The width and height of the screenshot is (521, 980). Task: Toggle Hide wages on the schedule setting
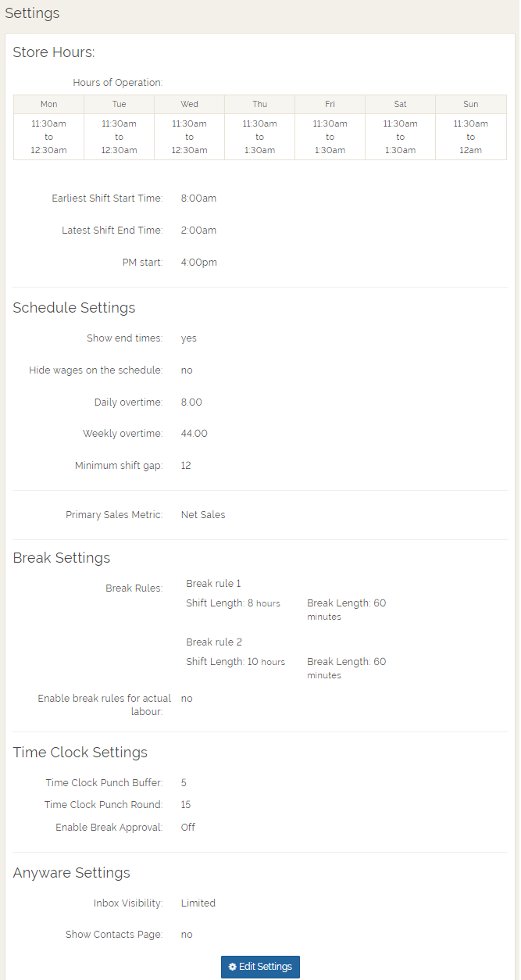[187, 370]
